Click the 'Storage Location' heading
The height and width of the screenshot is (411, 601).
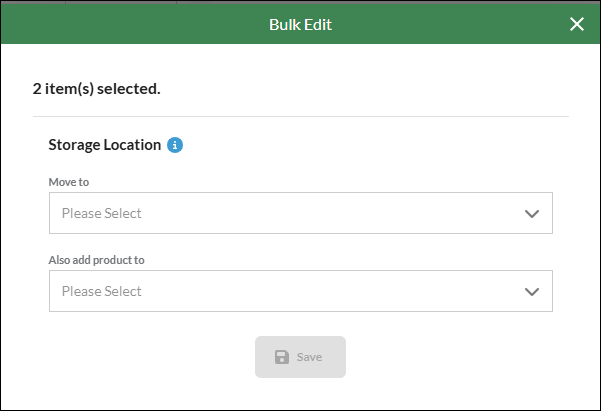(105, 145)
